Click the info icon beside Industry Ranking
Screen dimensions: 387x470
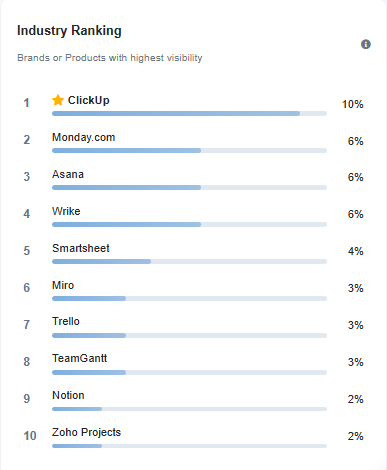366,44
